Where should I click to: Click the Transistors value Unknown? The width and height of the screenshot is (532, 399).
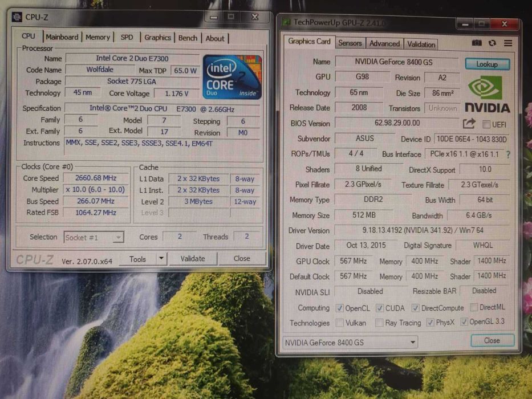click(x=442, y=108)
